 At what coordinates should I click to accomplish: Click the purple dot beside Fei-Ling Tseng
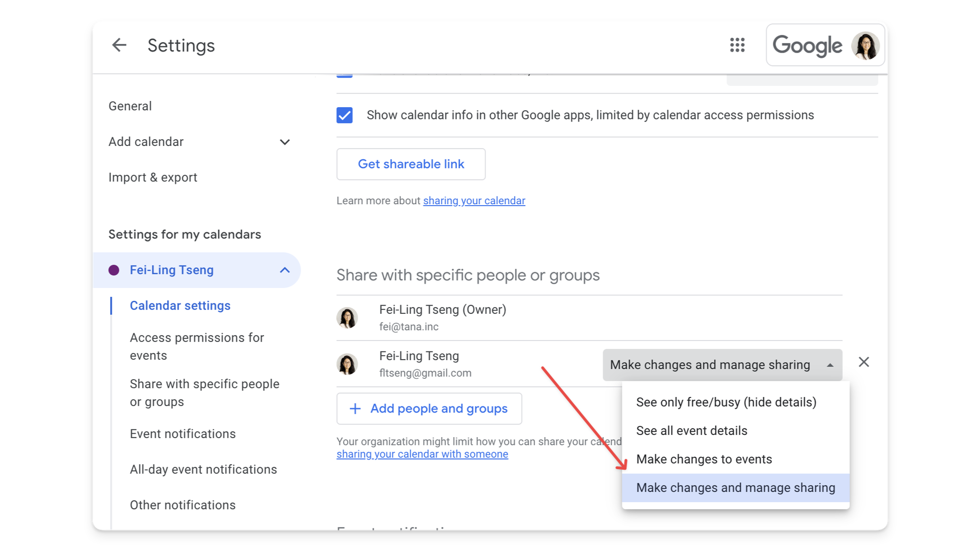(x=114, y=270)
